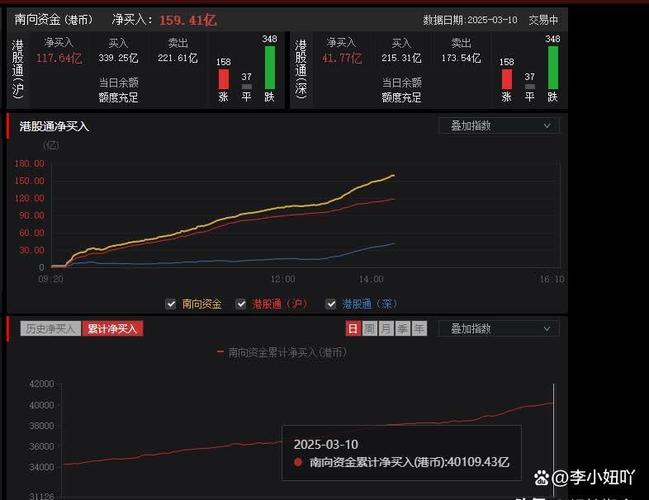This screenshot has width=649, height=500.
Task: Click the 173.54亿 sell amount
Action: coord(461,58)
